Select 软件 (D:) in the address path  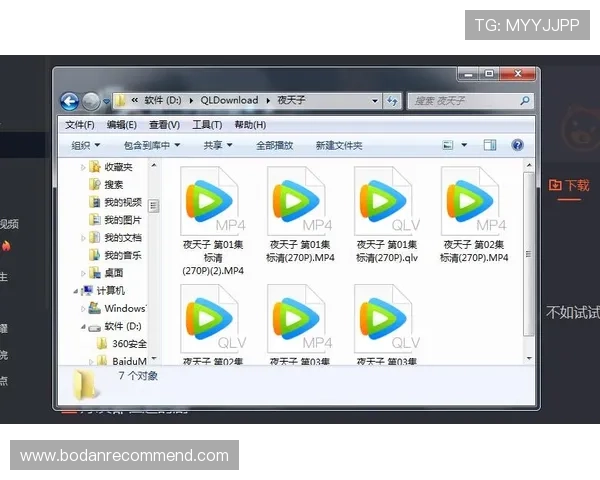tap(163, 100)
